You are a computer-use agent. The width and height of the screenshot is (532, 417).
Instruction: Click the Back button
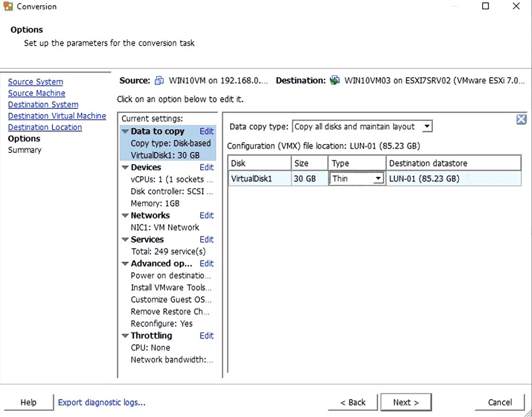point(353,402)
